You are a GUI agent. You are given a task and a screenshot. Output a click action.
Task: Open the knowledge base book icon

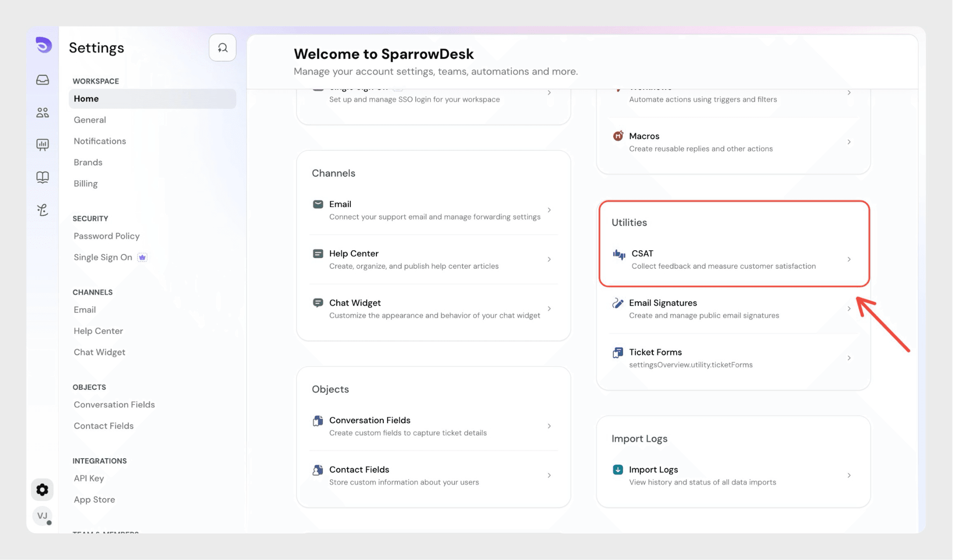[42, 177]
